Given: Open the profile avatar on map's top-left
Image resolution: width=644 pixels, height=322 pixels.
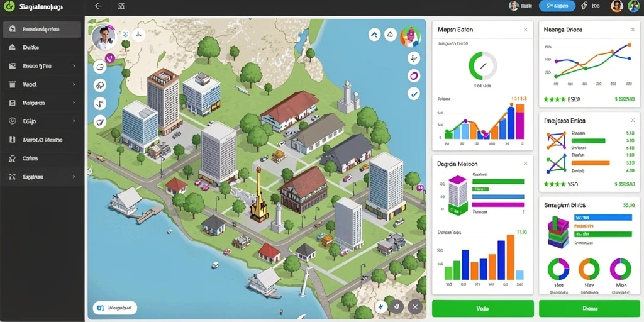Looking at the screenshot, I should [x=104, y=38].
